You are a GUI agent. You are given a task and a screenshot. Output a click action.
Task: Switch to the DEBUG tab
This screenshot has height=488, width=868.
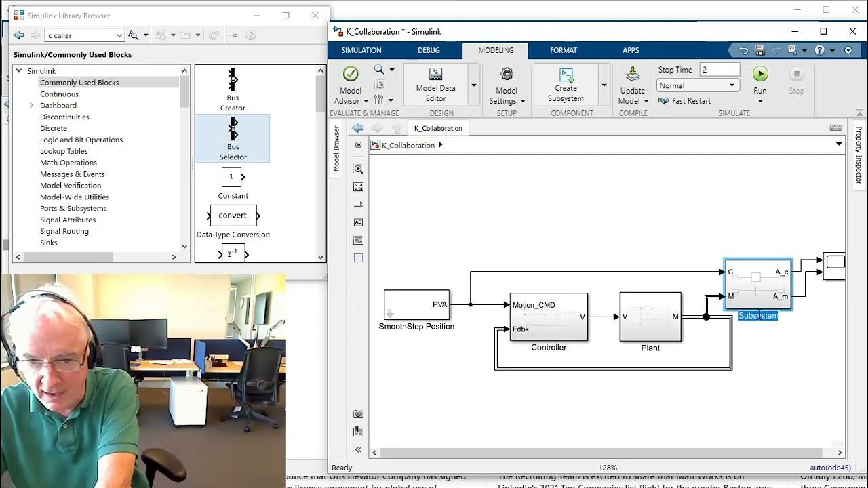pos(429,50)
